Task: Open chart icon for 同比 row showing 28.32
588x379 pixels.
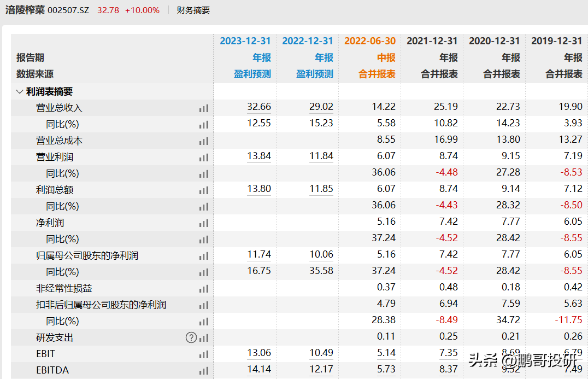Action: click(204, 207)
